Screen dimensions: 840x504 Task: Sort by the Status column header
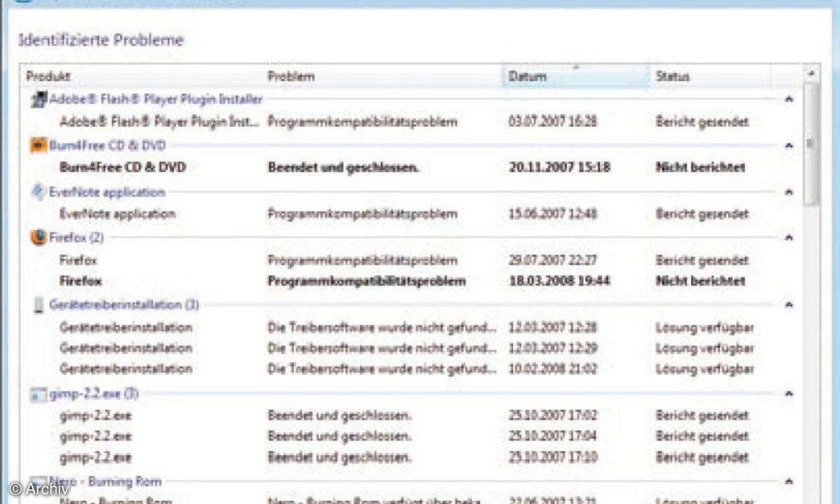(672, 76)
